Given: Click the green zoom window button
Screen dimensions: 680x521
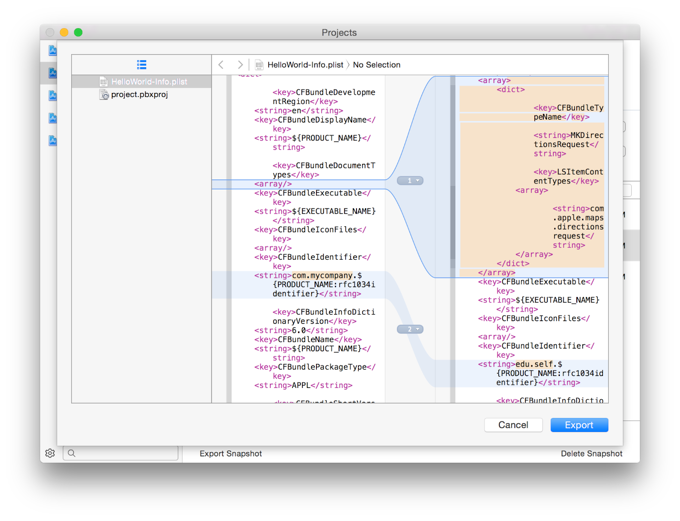Looking at the screenshot, I should click(x=78, y=33).
